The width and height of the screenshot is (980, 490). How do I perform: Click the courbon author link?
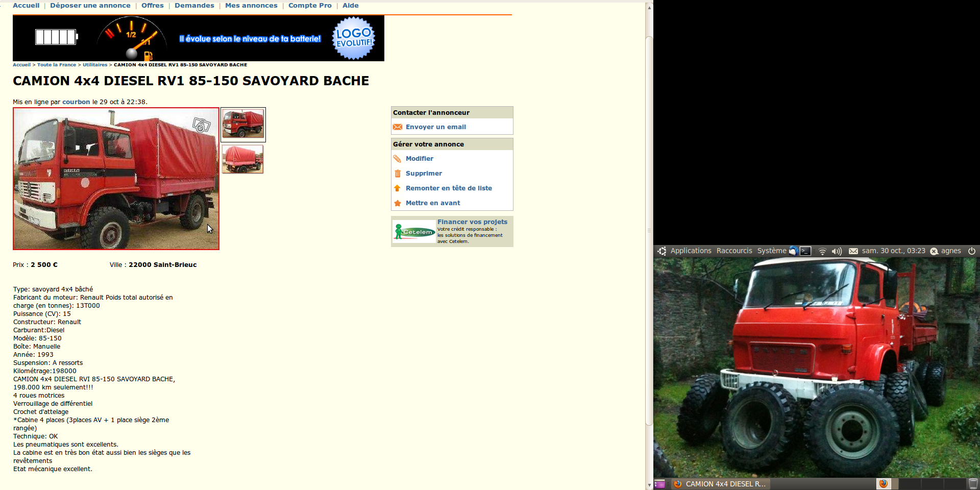(x=76, y=102)
